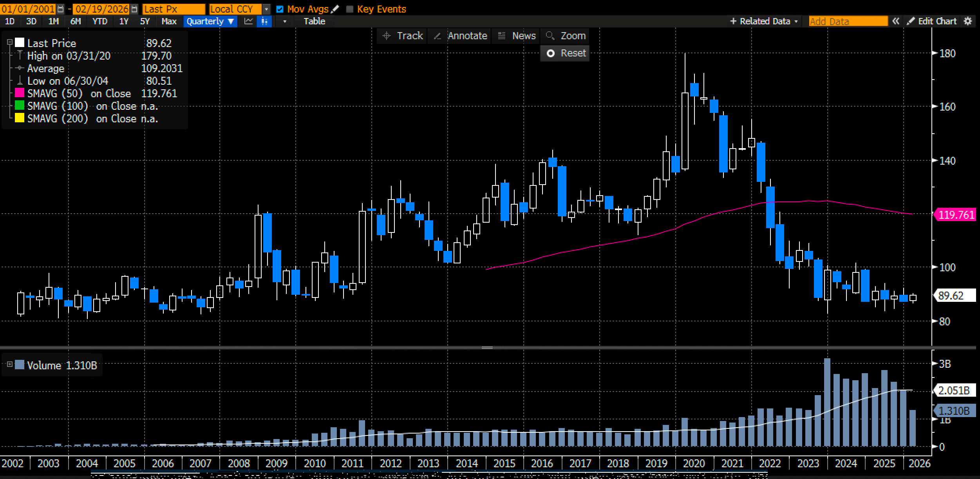The image size is (980, 479).
Task: Click the Mov Avgs pencil edit icon
Action: click(335, 9)
